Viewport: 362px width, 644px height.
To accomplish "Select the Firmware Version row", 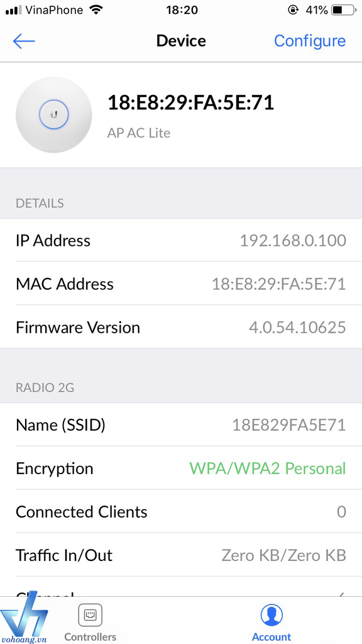I will coord(181,327).
